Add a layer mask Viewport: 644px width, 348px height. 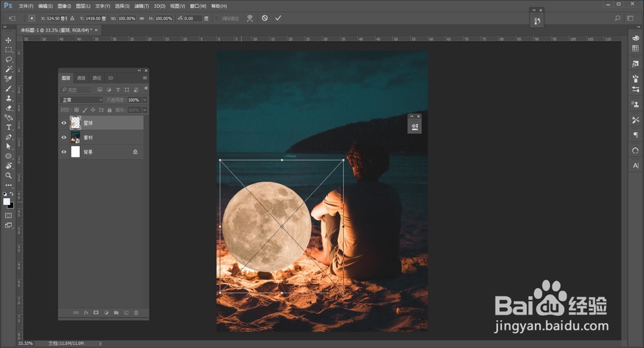[x=96, y=313]
